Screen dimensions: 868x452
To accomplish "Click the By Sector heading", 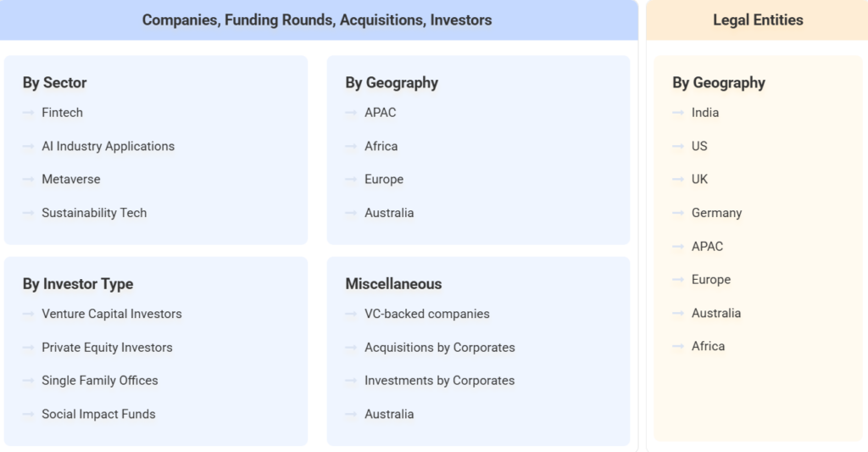I will [x=54, y=83].
